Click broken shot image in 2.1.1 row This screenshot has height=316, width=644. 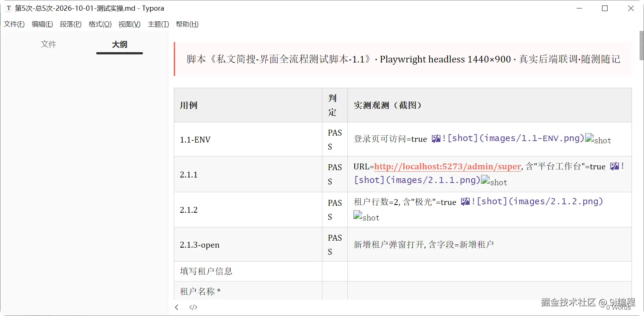click(494, 181)
